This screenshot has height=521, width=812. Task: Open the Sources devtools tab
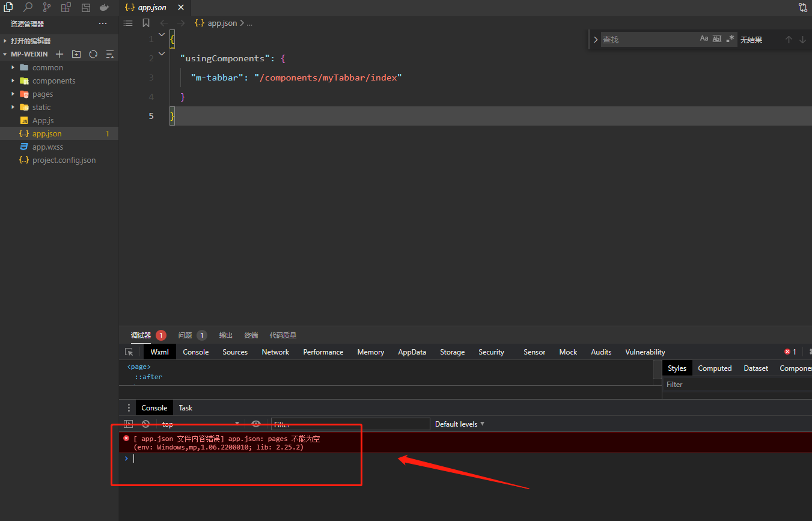tap(235, 352)
